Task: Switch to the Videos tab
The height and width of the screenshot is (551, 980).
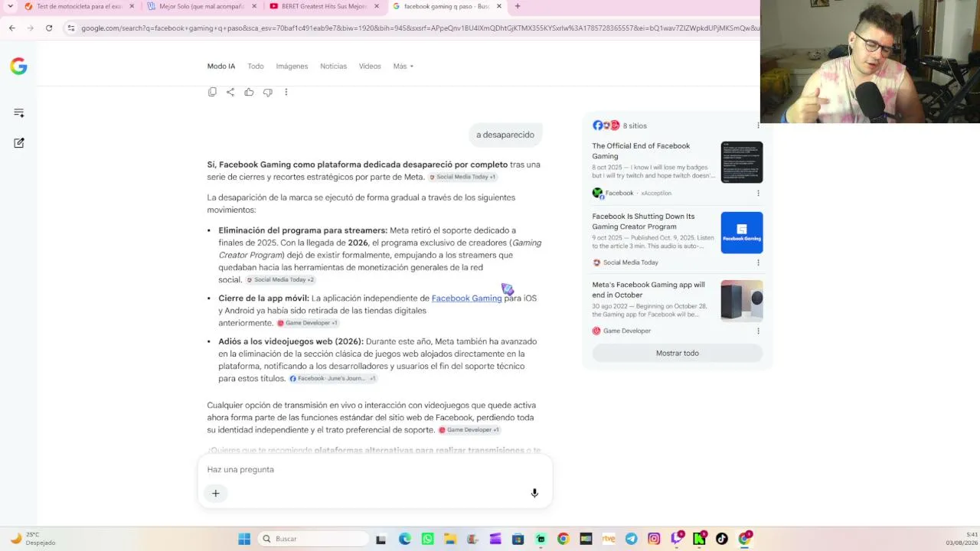Action: pyautogui.click(x=370, y=67)
